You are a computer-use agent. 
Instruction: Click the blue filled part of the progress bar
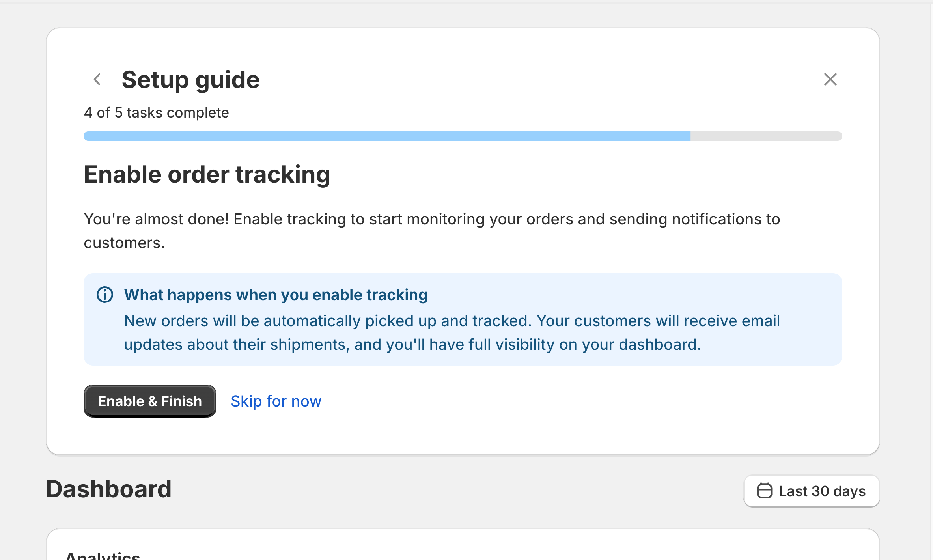coord(386,136)
